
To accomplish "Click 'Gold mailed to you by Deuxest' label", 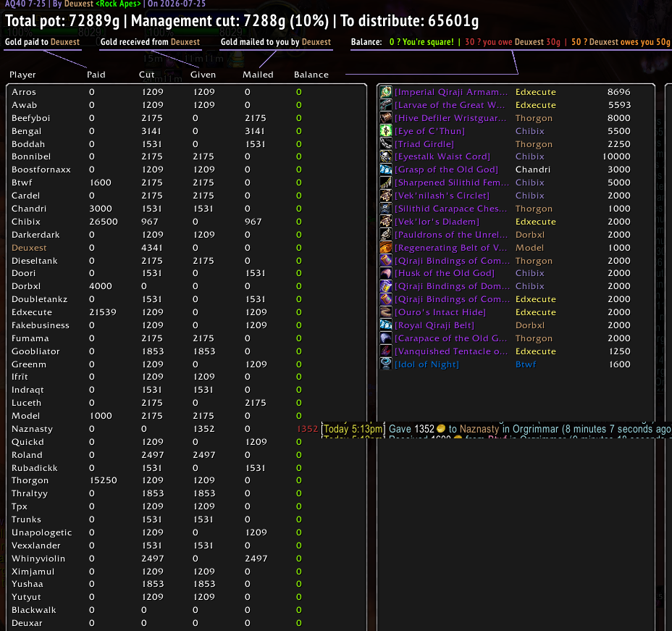I will tap(276, 42).
